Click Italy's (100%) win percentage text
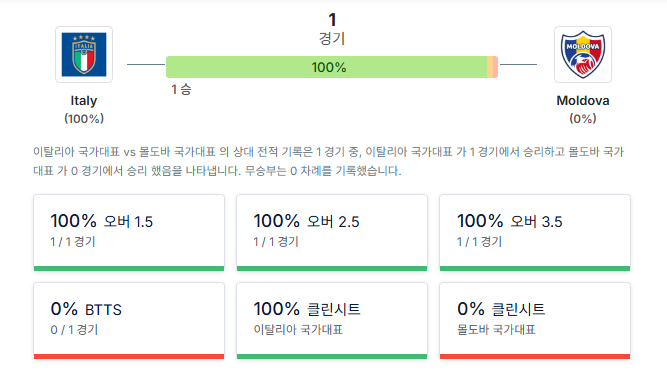The width and height of the screenshot is (667, 370). click(84, 119)
